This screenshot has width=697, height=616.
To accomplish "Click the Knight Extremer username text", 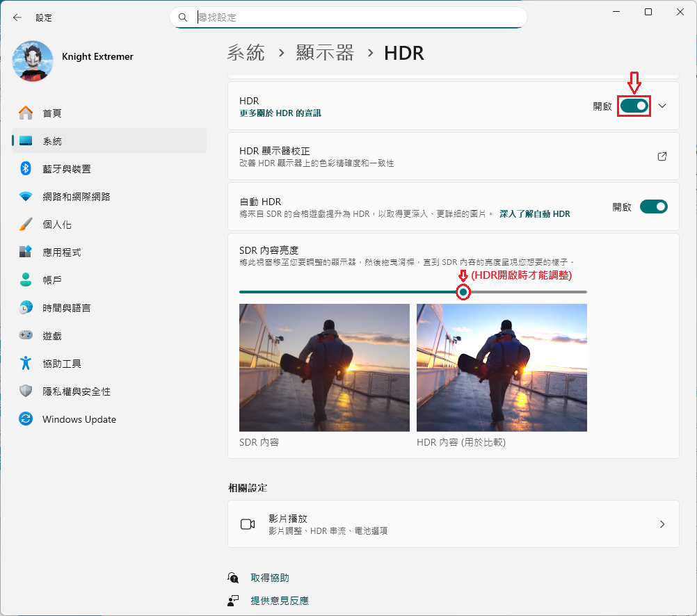I will point(98,56).
